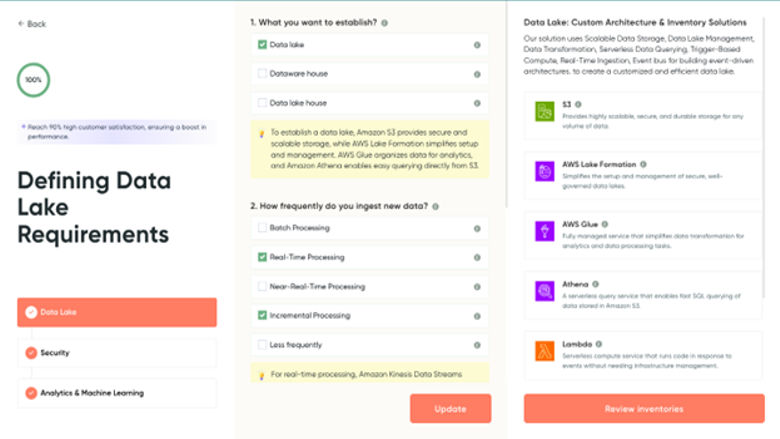Tick the Dataware house checkbox
The image size is (780, 439).
[262, 74]
